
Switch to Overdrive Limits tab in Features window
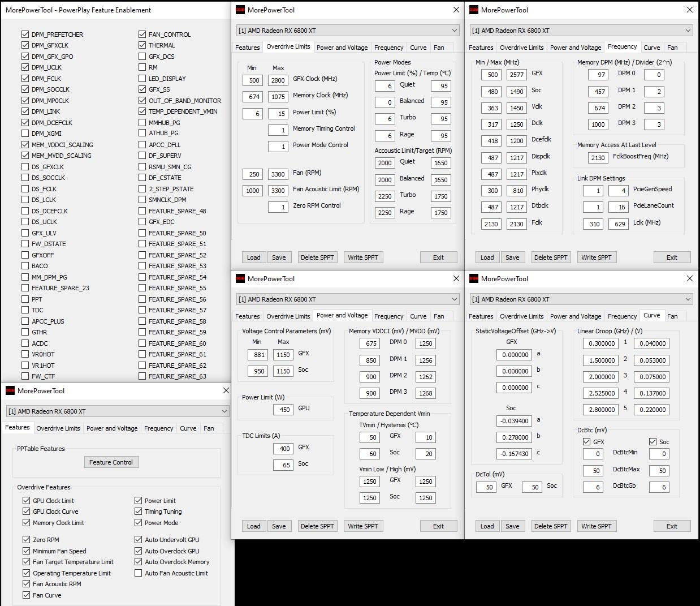pos(58,428)
